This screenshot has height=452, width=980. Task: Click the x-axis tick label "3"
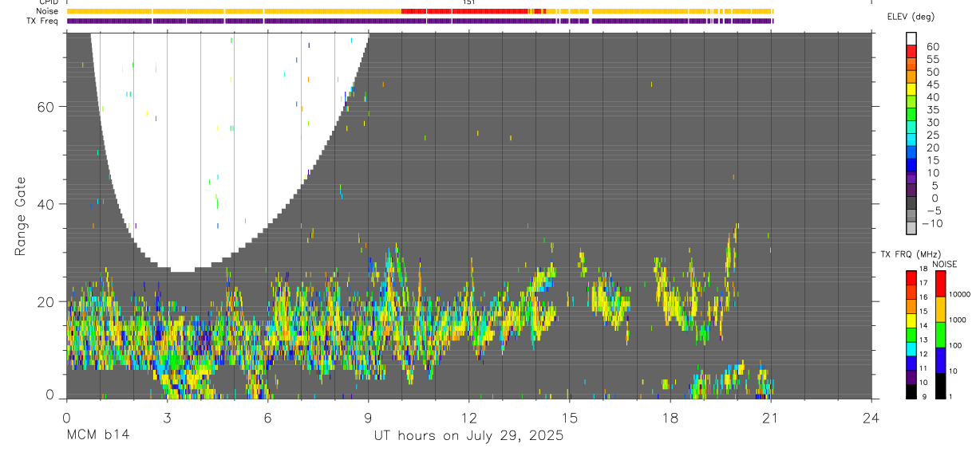[x=167, y=417]
